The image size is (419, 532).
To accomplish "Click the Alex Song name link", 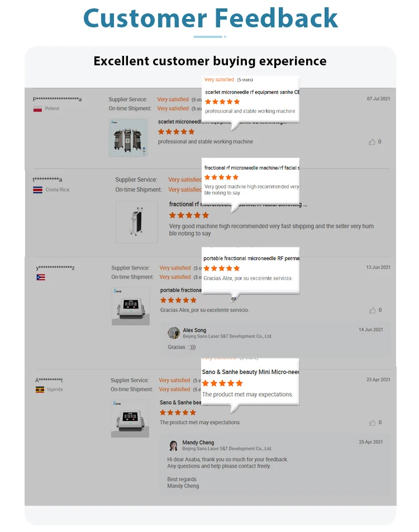I will (x=194, y=330).
